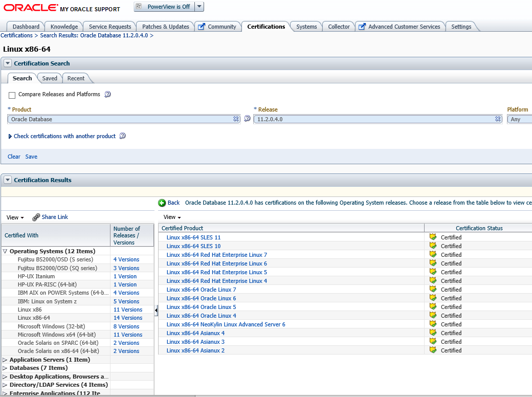Open the Settings tab
This screenshot has height=397, width=532.
(x=461, y=27)
